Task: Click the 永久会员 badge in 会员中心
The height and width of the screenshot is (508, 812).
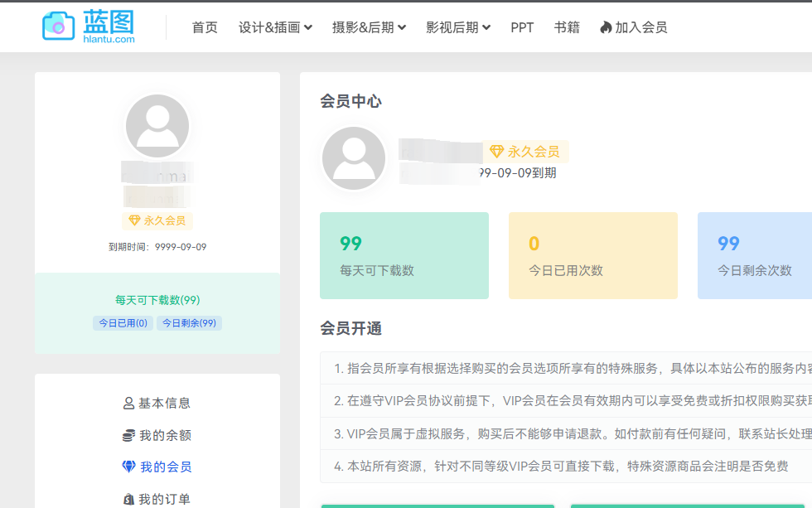Action: pos(525,151)
